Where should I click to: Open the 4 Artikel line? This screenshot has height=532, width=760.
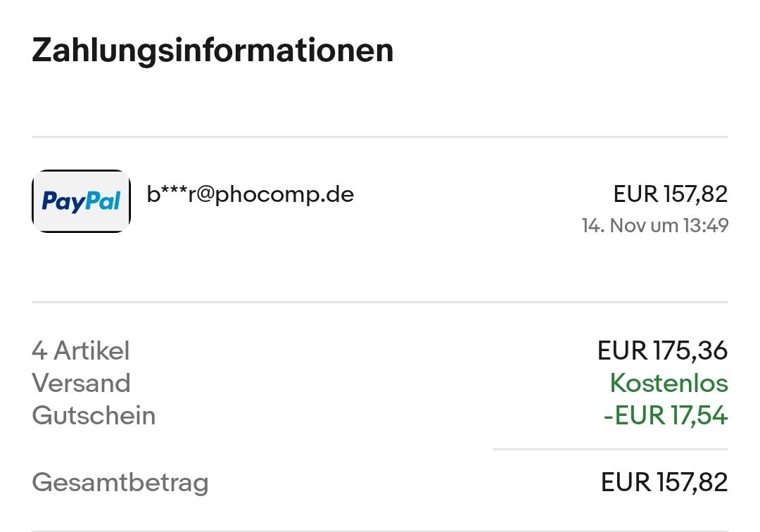pos(81,350)
